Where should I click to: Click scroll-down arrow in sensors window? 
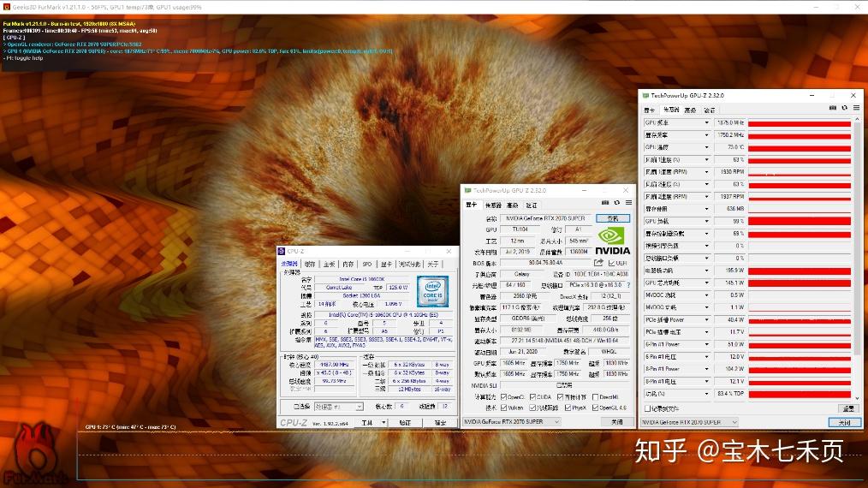pos(858,398)
